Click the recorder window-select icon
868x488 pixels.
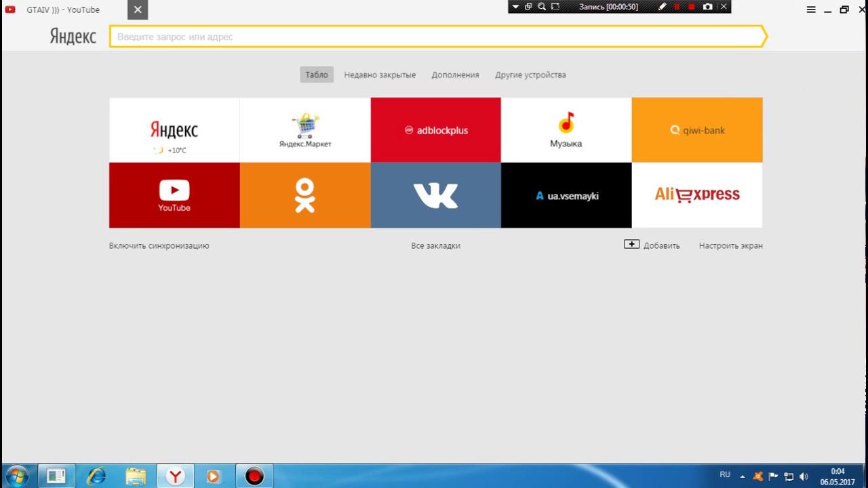[528, 7]
